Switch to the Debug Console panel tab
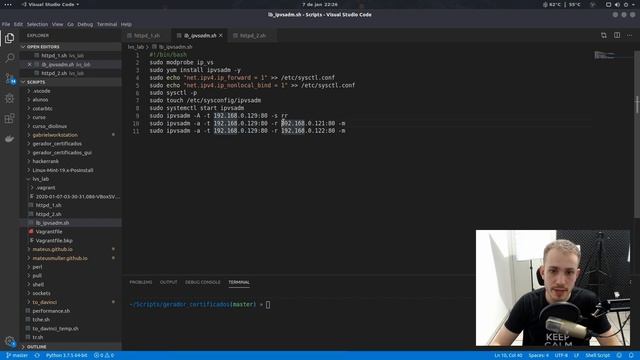Screen dimensions: 640x360 pyautogui.click(x=202, y=282)
